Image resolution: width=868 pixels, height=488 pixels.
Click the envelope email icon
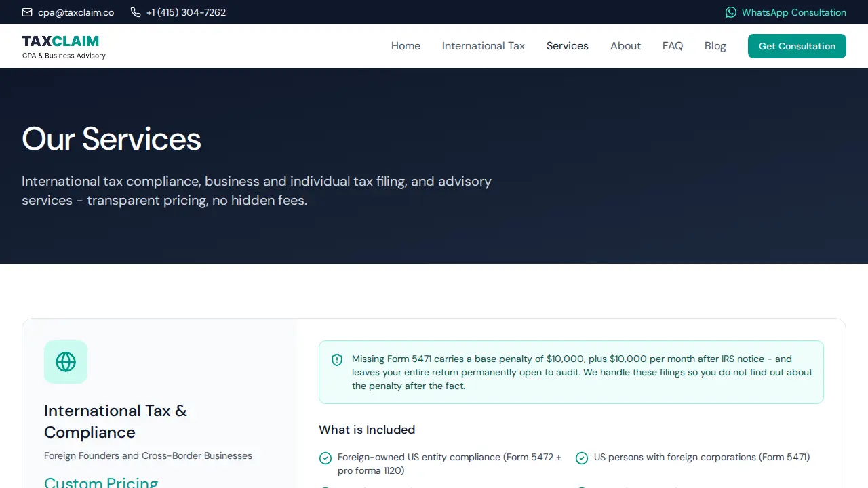(x=27, y=12)
